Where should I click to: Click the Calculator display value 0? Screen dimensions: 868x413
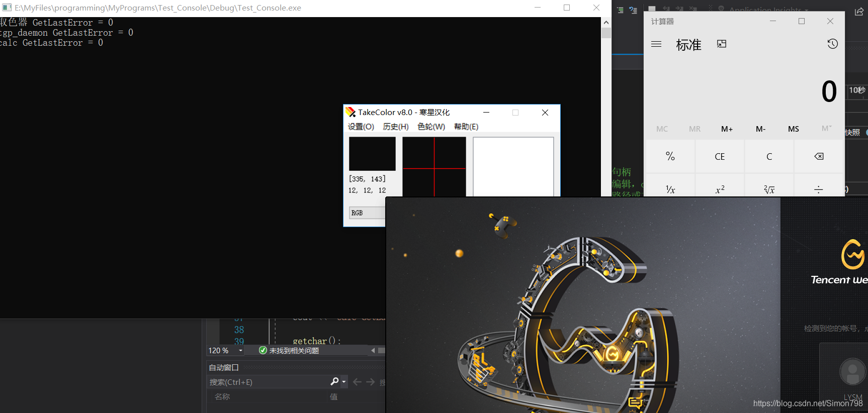tap(829, 91)
